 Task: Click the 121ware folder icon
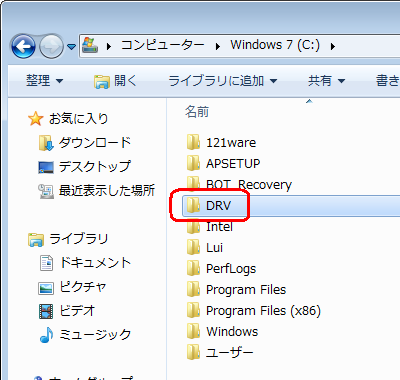point(193,142)
